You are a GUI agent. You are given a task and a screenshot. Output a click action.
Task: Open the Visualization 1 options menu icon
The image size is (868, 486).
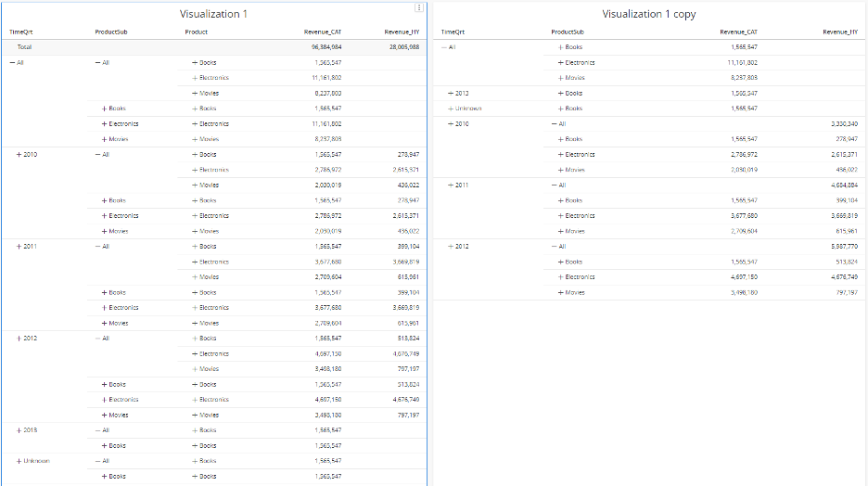[419, 8]
